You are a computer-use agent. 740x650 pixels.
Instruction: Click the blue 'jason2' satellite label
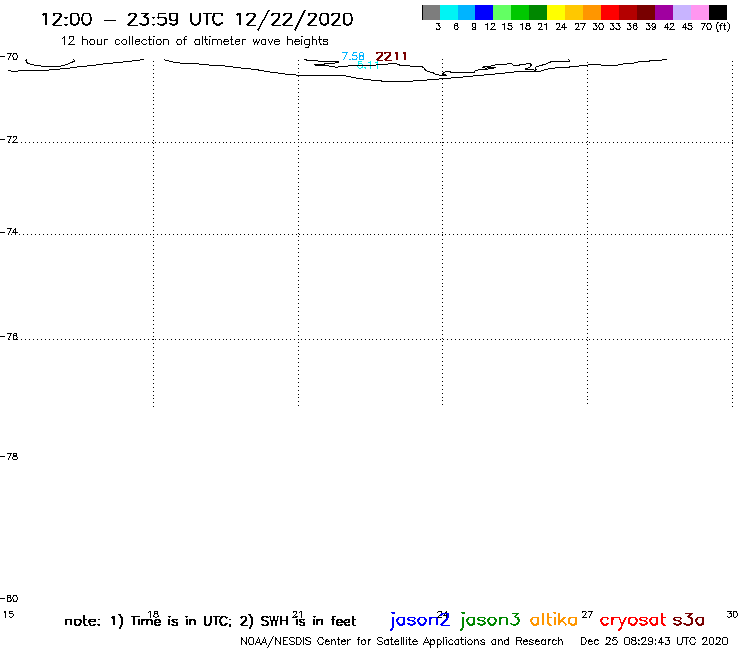coord(420,621)
